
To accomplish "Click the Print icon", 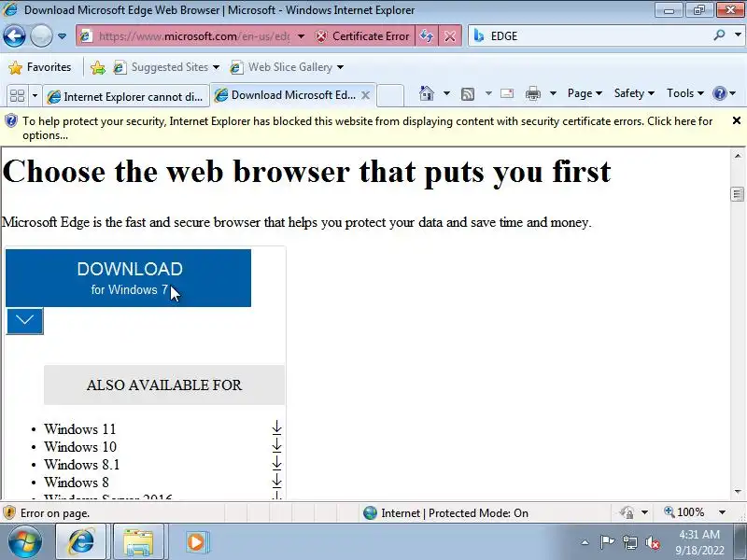I will (532, 94).
